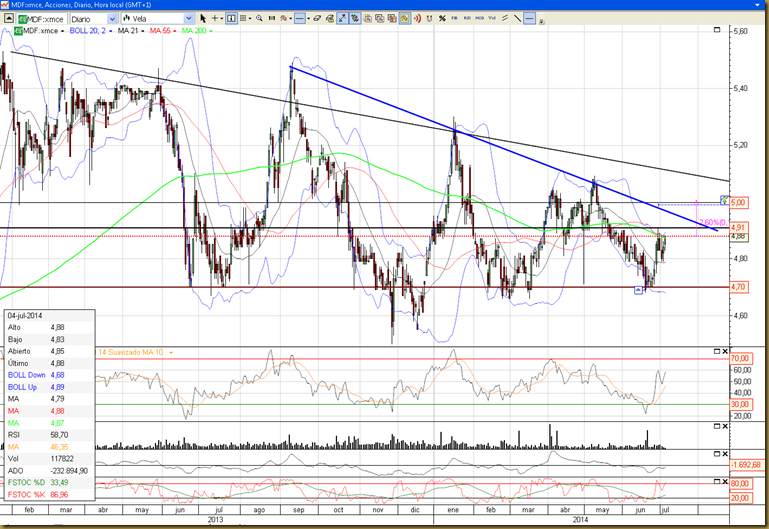Select the arrow pointer tool

click(x=203, y=19)
